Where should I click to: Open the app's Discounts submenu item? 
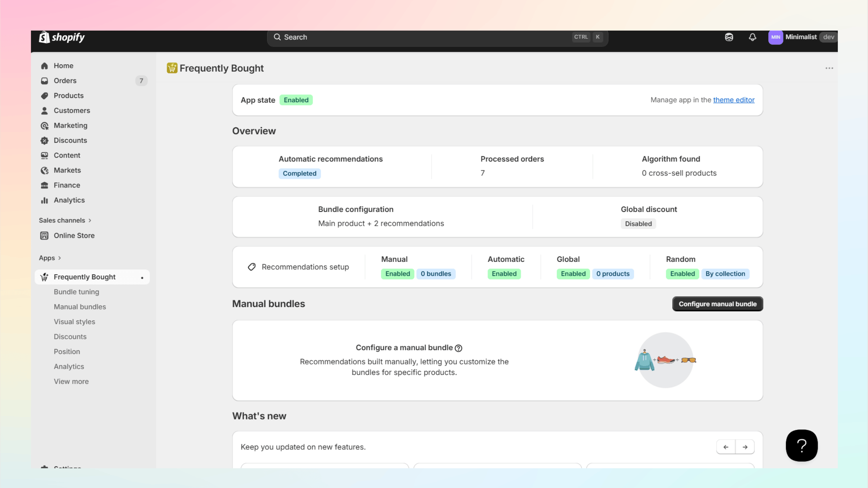point(70,337)
